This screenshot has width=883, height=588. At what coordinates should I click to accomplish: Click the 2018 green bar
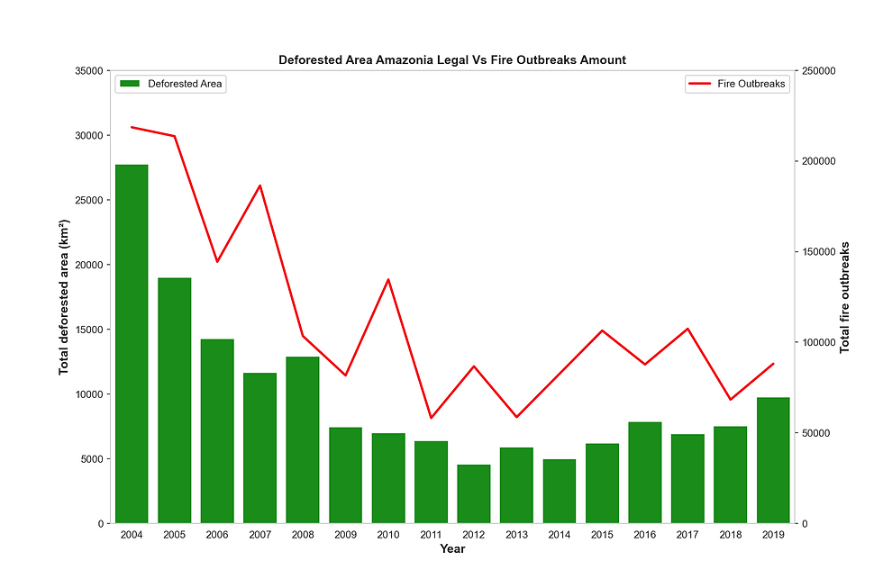pyautogui.click(x=731, y=475)
